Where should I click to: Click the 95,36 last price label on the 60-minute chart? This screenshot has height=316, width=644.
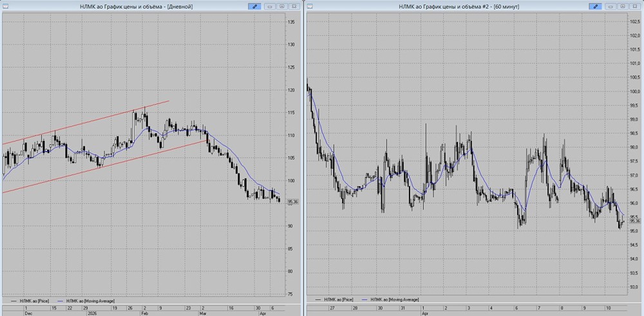[x=634, y=221]
